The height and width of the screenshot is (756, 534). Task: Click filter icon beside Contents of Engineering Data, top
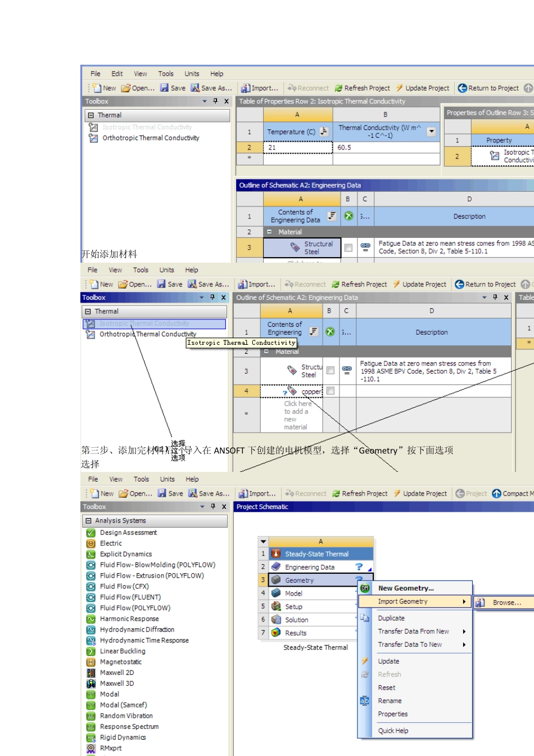click(332, 216)
